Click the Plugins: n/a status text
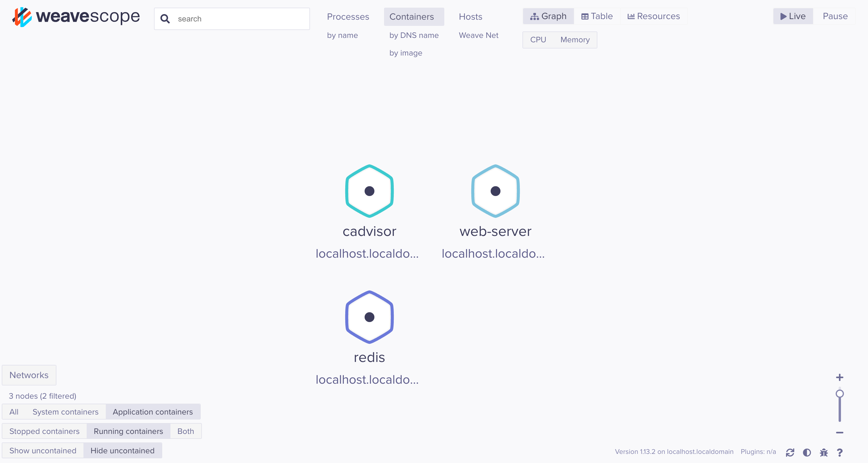Image resolution: width=868 pixels, height=463 pixels. click(758, 452)
